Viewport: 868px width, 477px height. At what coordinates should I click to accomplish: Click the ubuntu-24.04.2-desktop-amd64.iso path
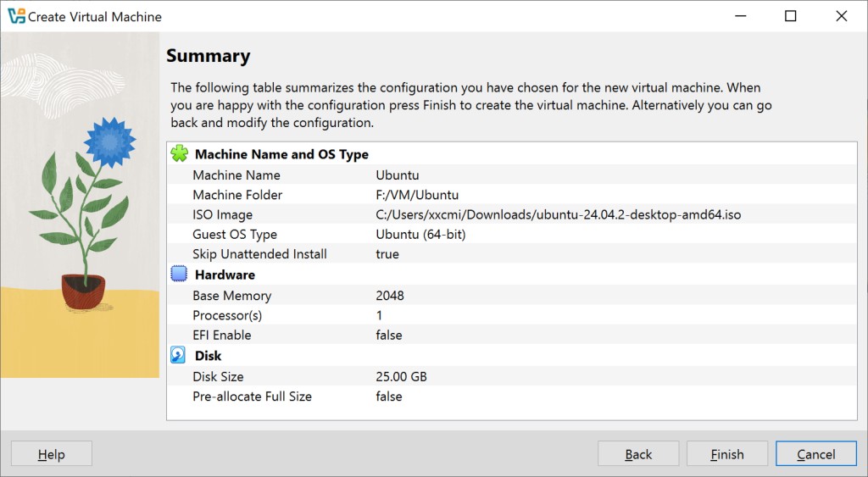559,214
